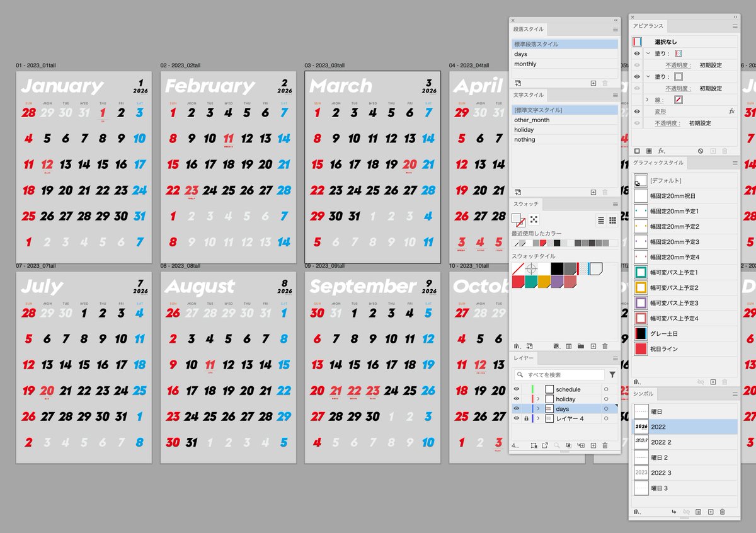This screenshot has height=533, width=756.
Task: Select the monthly paragraph style
Action: click(565, 64)
